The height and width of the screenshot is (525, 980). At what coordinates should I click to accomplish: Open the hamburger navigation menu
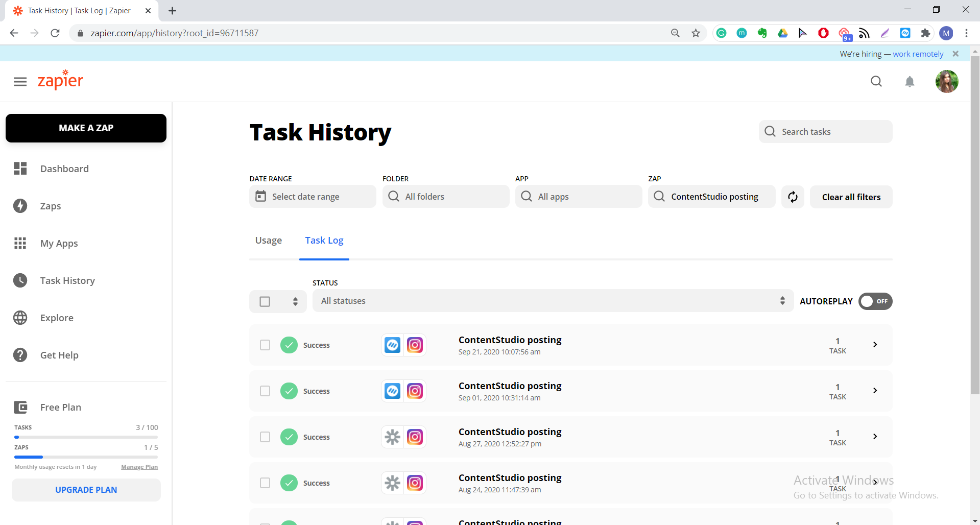click(20, 82)
